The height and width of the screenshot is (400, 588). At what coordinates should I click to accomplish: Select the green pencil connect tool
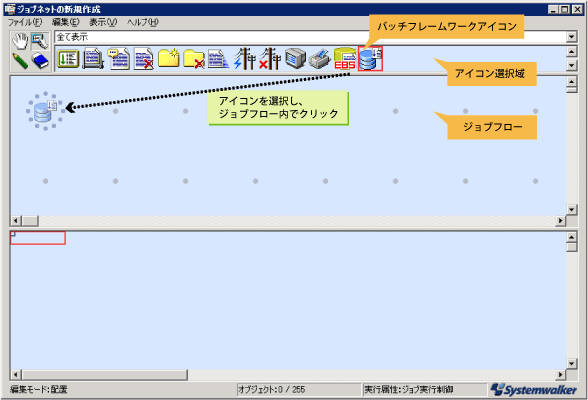[x=20, y=61]
